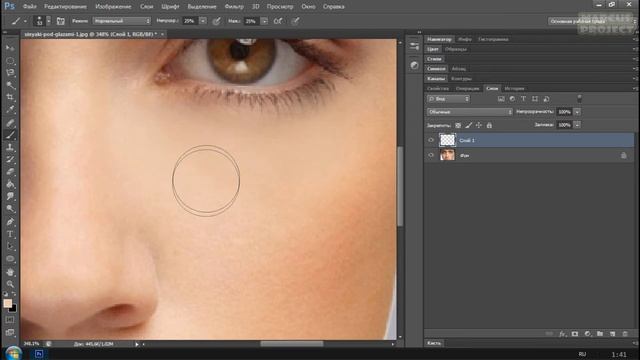The image size is (640, 360).
Task: Select the History Brush tool
Action: click(10, 159)
